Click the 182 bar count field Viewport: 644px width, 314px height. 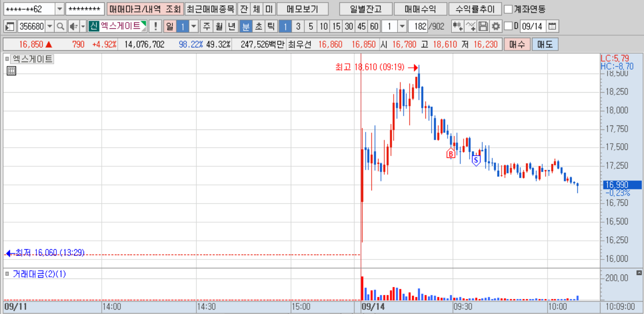coord(417,27)
